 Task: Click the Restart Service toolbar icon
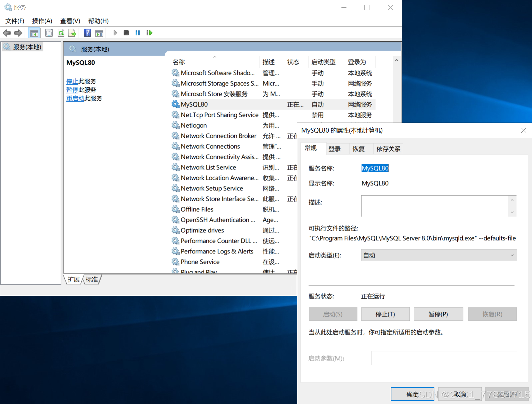pos(149,33)
